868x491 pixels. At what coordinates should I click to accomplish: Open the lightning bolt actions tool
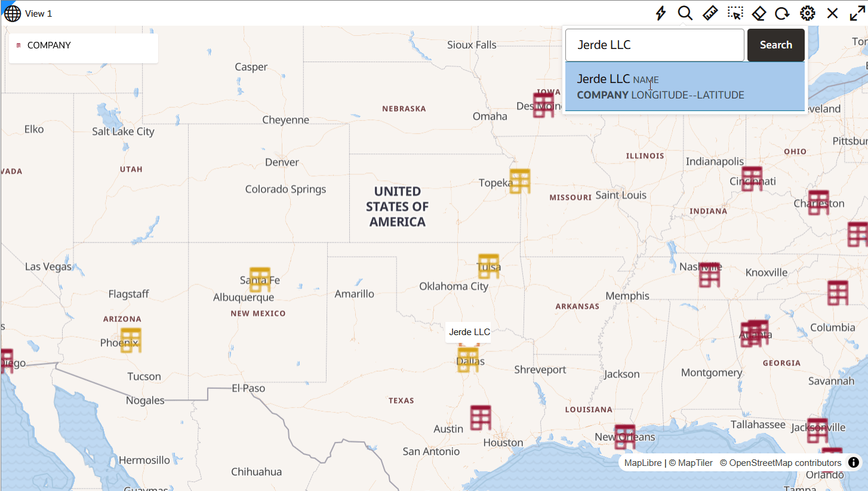point(660,13)
